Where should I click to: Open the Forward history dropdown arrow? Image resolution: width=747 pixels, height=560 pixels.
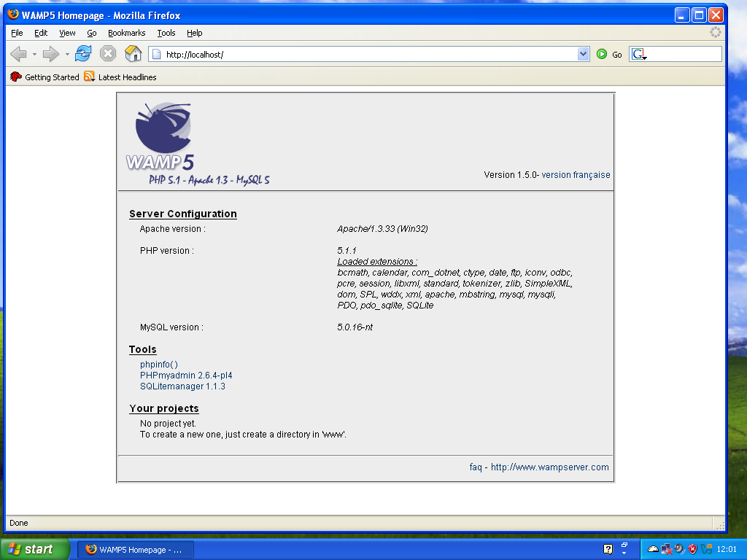pyautogui.click(x=67, y=54)
